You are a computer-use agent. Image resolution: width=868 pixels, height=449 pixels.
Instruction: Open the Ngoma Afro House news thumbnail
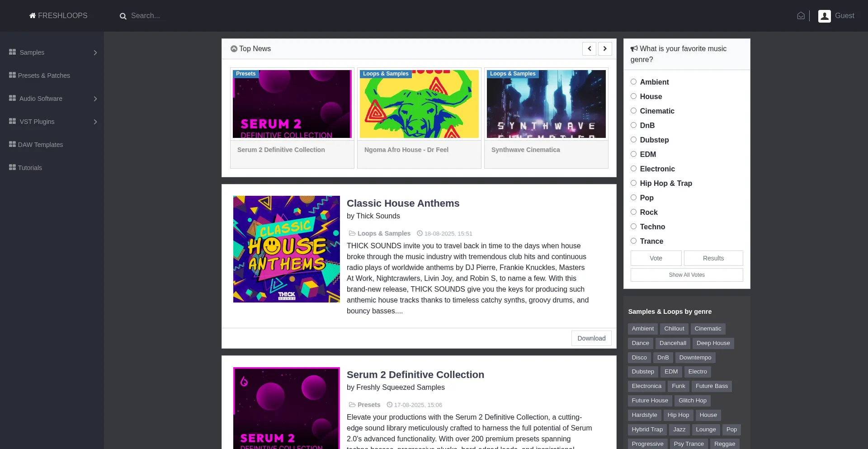tap(419, 104)
